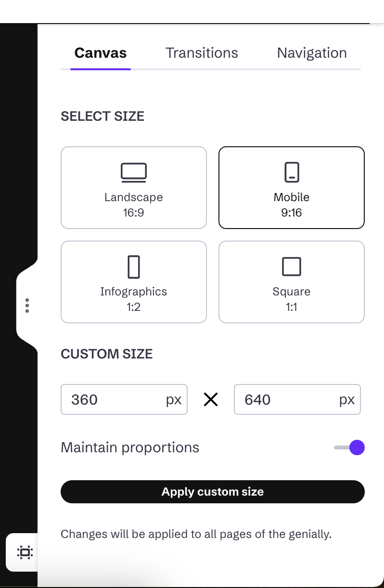
Task: Click the px unit in height field
Action: (x=347, y=399)
